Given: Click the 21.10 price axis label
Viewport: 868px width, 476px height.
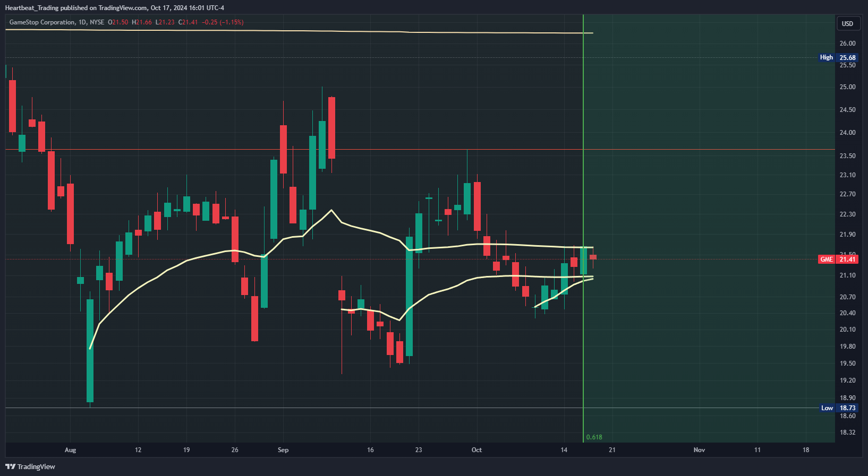Looking at the screenshot, I should [x=848, y=275].
